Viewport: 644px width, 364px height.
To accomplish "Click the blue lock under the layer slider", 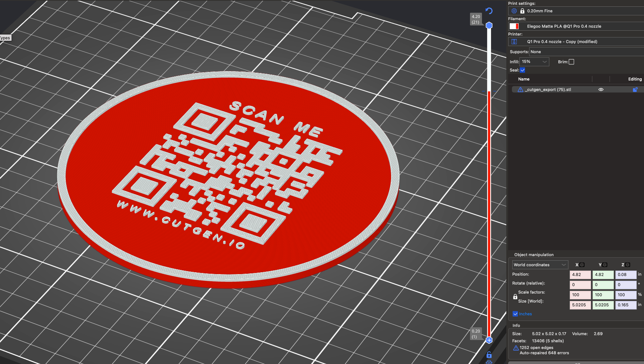I will tap(489, 355).
